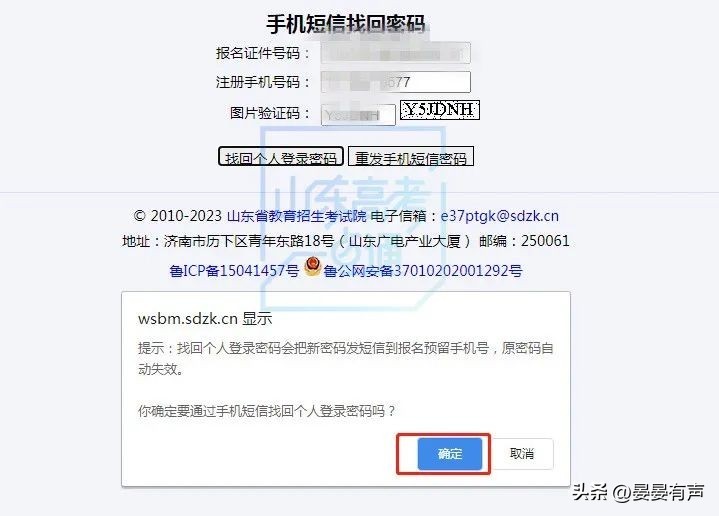Click the police badge icon beside 鲁公网安备
The width and height of the screenshot is (719, 516).
(x=313, y=266)
